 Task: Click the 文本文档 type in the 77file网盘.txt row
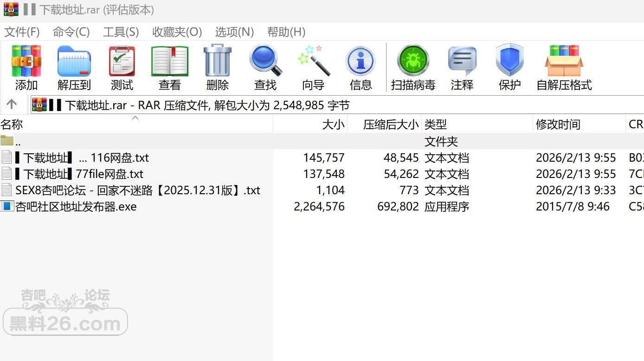[x=447, y=174]
